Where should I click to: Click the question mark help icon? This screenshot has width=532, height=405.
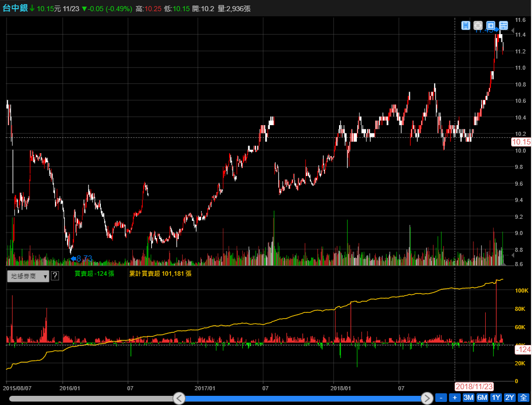55,276
